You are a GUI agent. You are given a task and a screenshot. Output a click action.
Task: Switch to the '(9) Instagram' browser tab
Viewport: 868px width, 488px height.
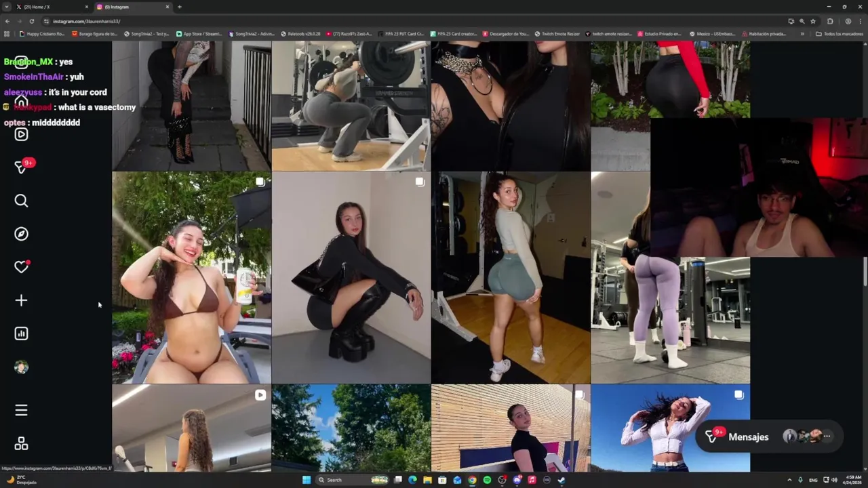pos(133,7)
